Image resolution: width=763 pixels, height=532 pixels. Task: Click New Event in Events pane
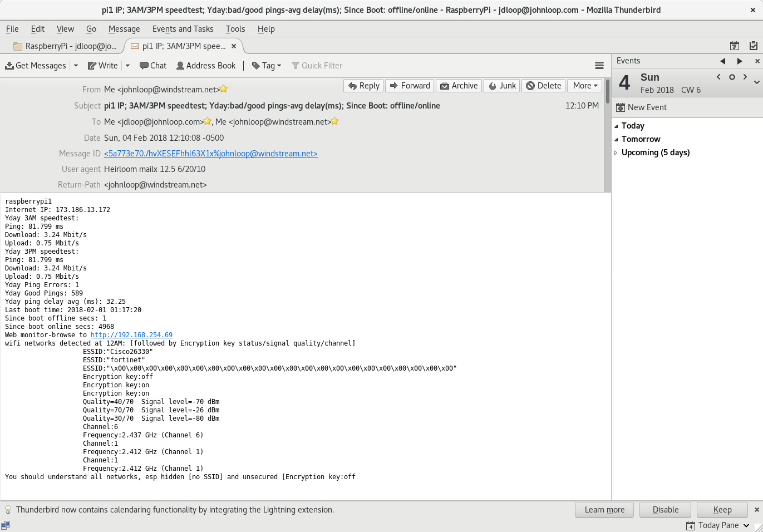tap(641, 107)
